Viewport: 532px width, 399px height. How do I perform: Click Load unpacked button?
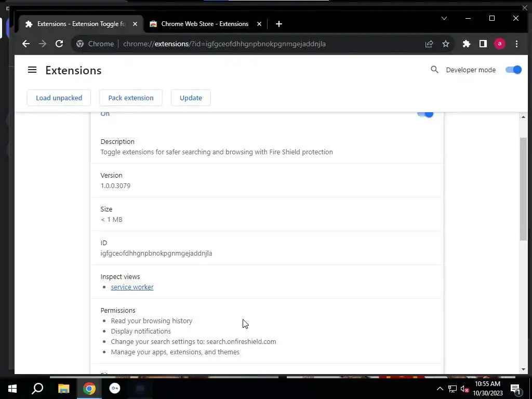[59, 98]
